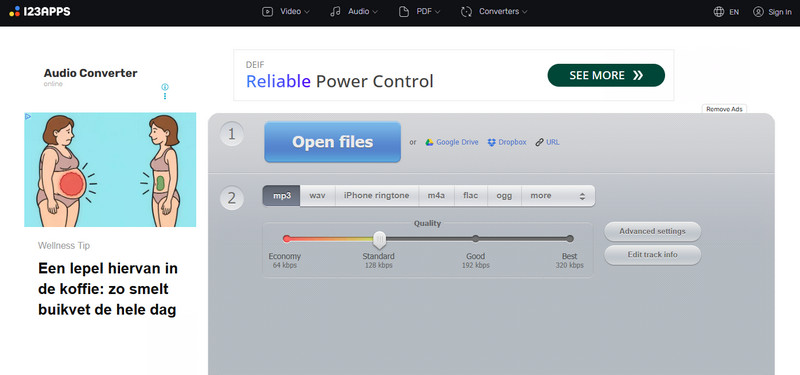Click the Open files button
Screen dimensions: 800x375
click(333, 142)
